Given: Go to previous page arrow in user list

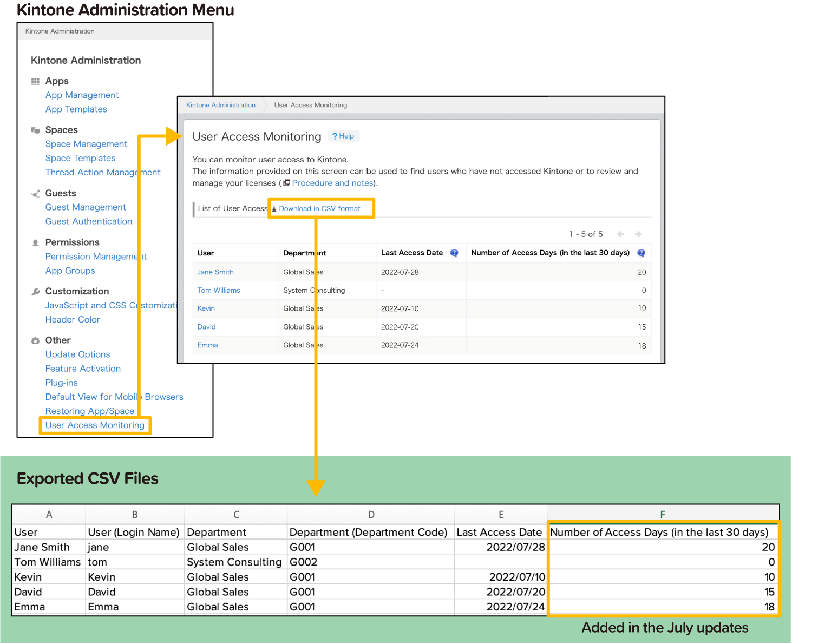Looking at the screenshot, I should pyautogui.click(x=620, y=234).
